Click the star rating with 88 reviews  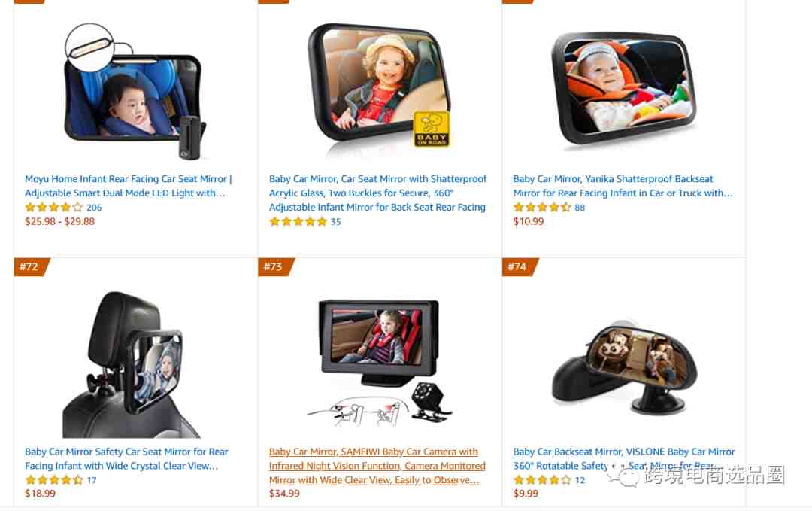point(542,207)
